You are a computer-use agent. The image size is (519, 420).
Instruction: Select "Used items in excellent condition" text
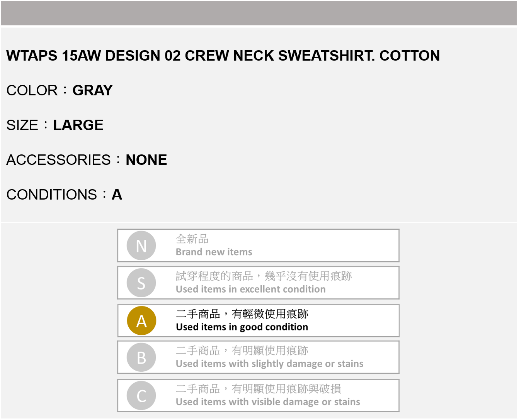pos(250,289)
